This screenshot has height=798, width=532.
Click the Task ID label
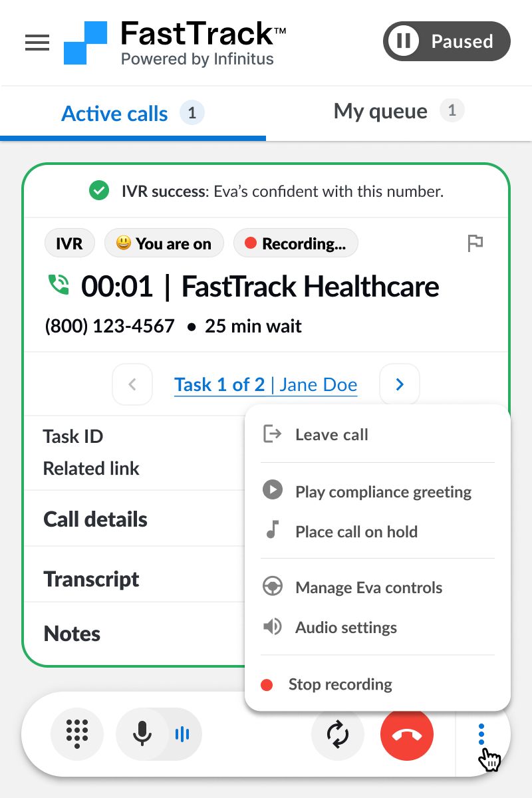point(73,436)
